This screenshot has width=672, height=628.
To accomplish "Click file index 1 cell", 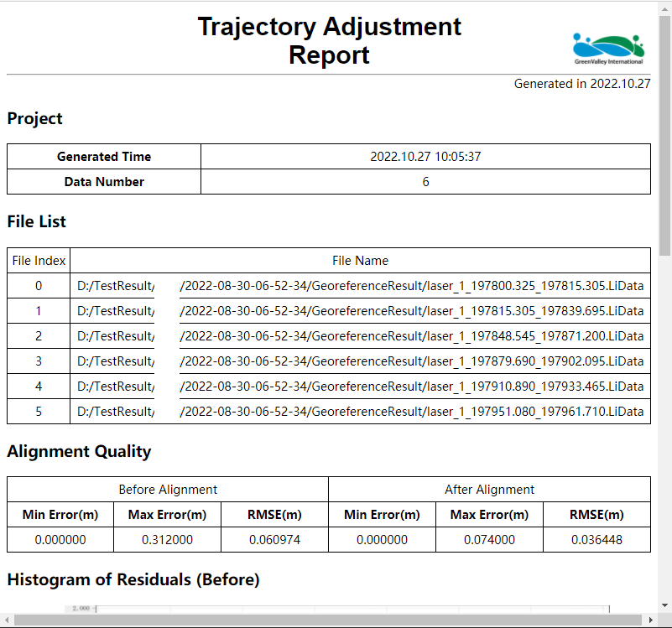I will pos(39,311).
